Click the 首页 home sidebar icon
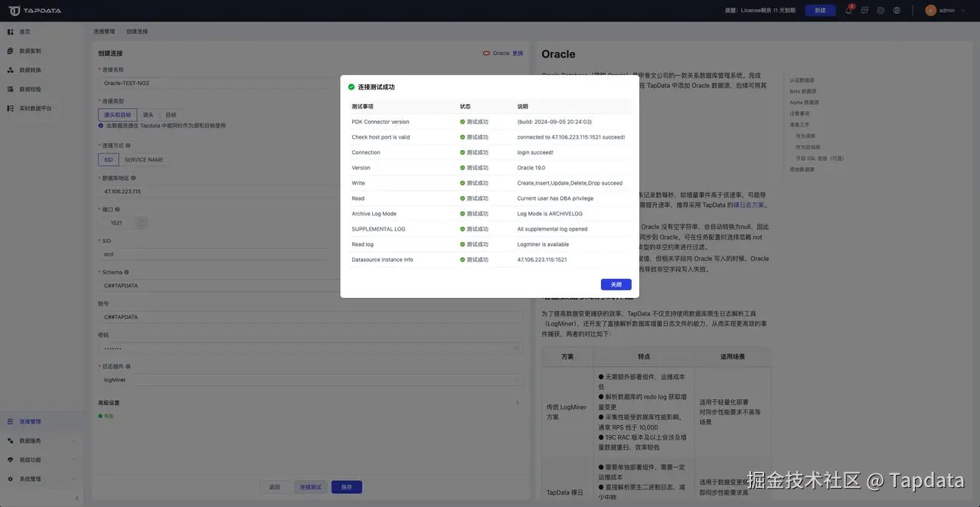 [11, 31]
